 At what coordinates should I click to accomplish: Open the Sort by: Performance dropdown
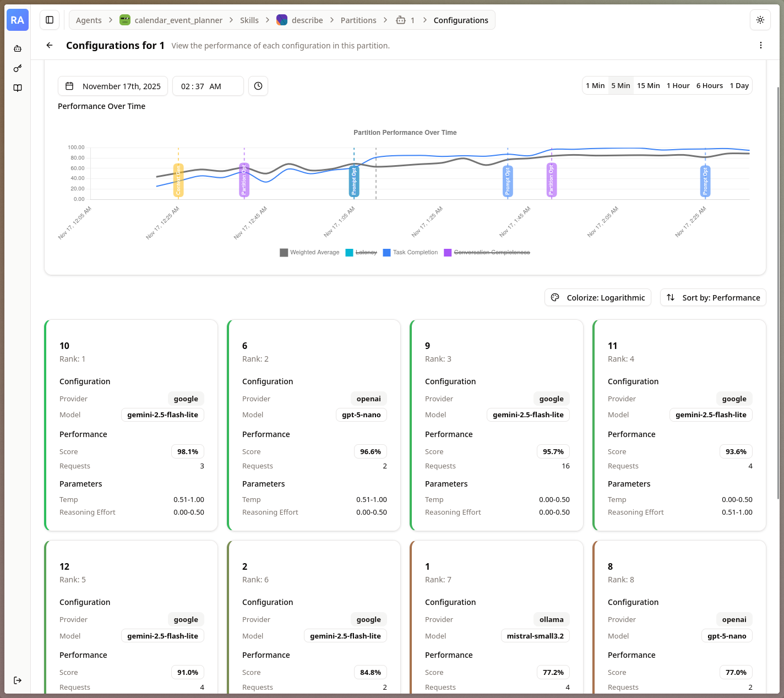point(713,297)
